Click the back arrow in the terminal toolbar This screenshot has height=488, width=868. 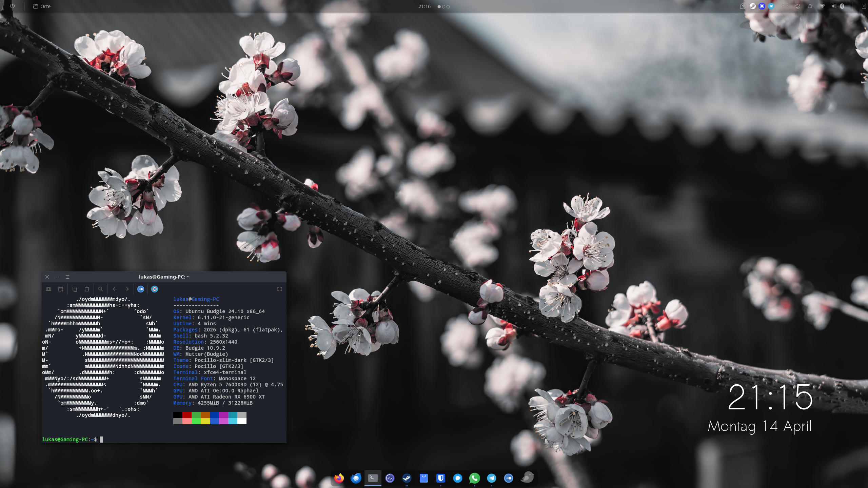click(x=115, y=289)
